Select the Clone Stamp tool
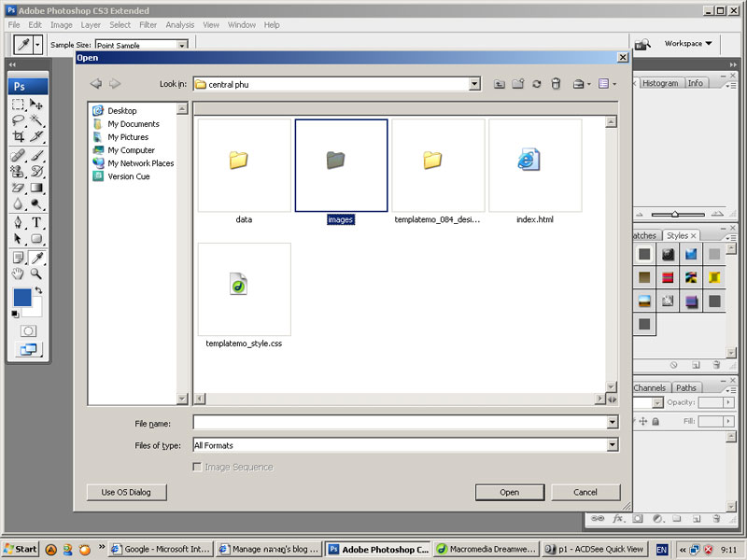The height and width of the screenshot is (560, 747). point(18,172)
